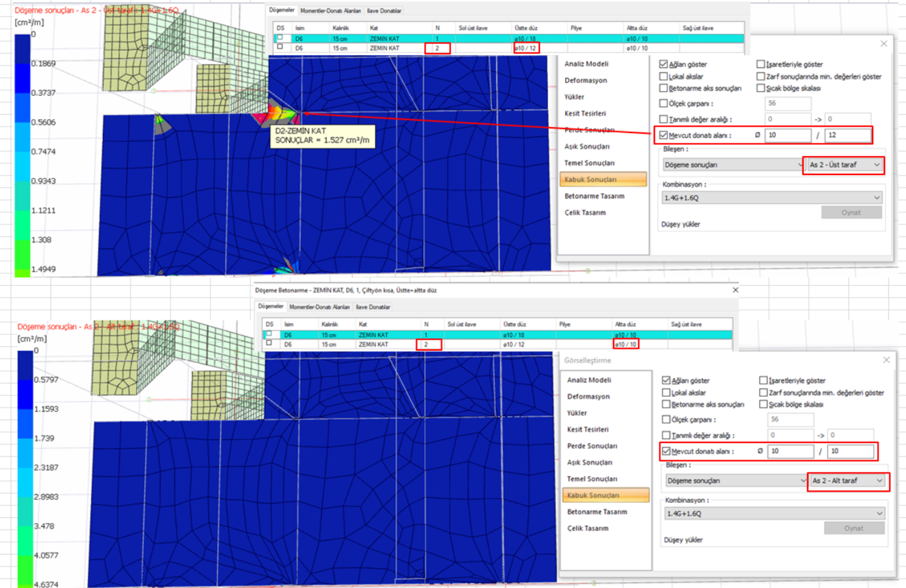This screenshot has width=906, height=588.
Task: Enable Ölçek çarpanı in Görselleştirme dialog
Action: tap(666, 419)
